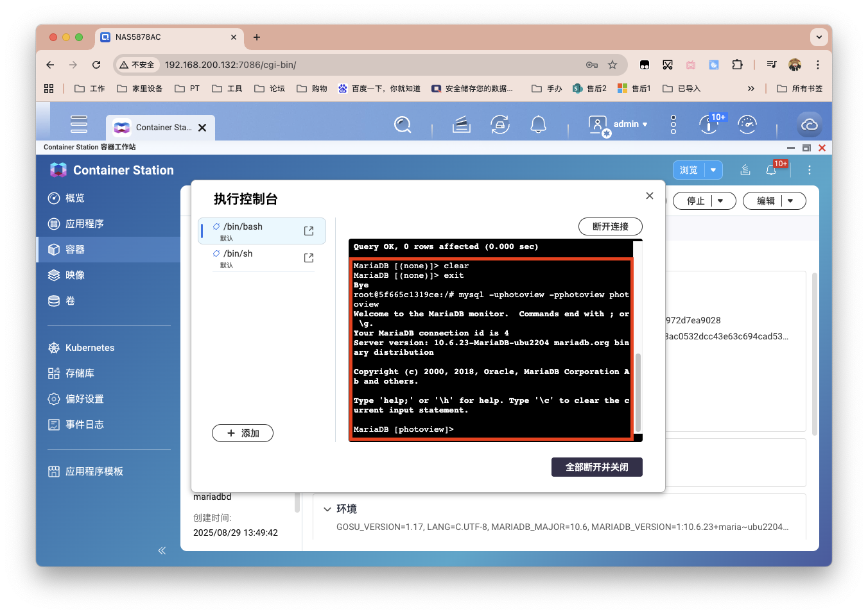The height and width of the screenshot is (614, 868).
Task: Open /bin/sh console in new window
Action: point(309,258)
